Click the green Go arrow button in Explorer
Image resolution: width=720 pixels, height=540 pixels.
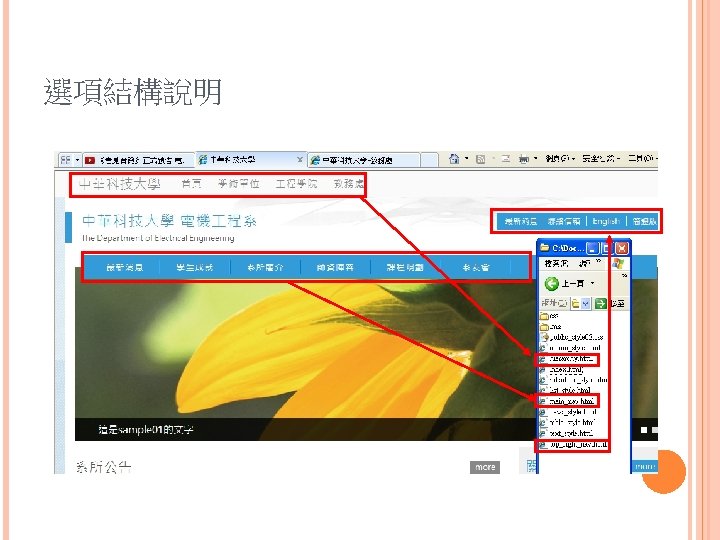tap(600, 304)
